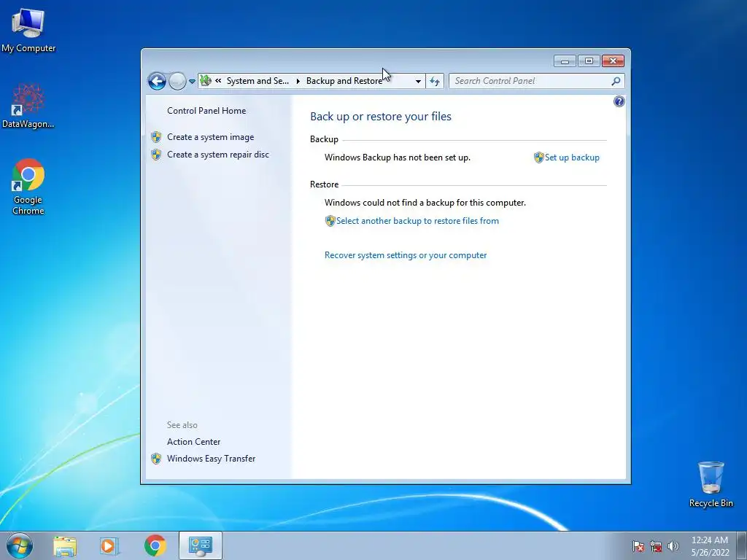This screenshot has height=560, width=747.
Task: Click the shield icon next to Set up backup
Action: click(538, 157)
